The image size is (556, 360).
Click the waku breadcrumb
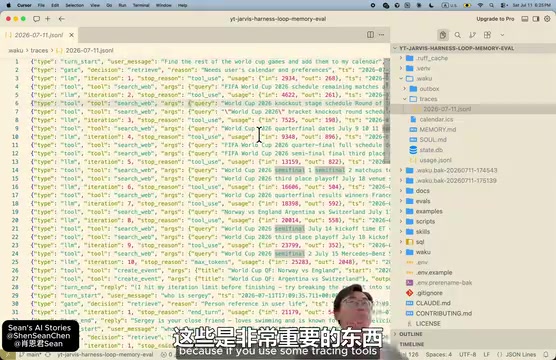[x=16, y=50]
